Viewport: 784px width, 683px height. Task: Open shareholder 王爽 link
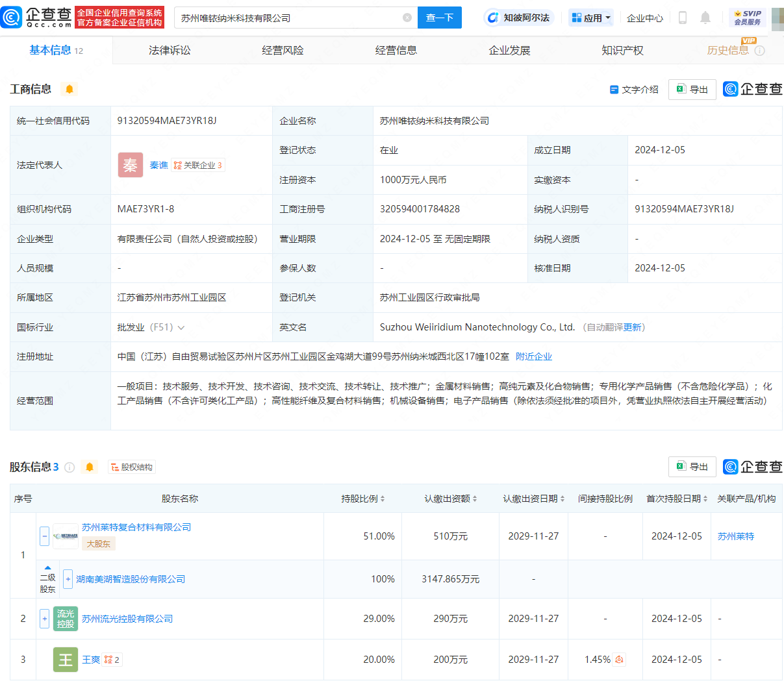pyautogui.click(x=91, y=660)
